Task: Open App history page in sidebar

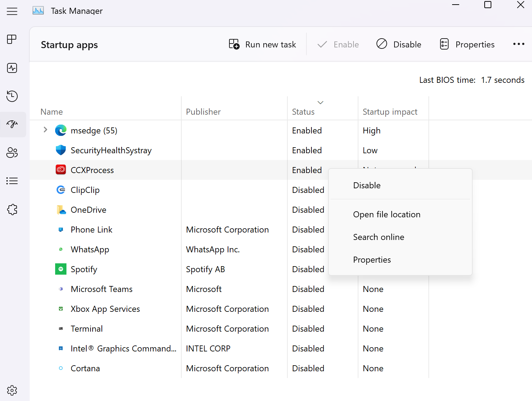Action: (12, 96)
